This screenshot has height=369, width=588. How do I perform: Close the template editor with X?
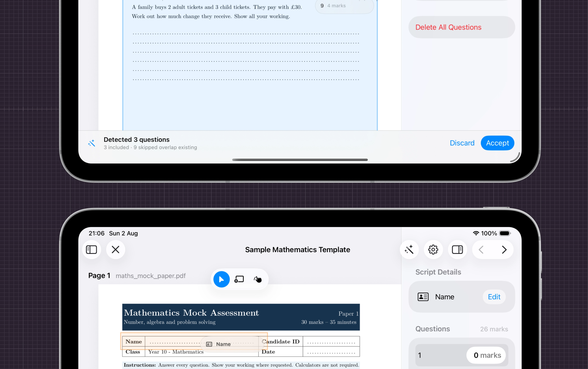point(116,250)
